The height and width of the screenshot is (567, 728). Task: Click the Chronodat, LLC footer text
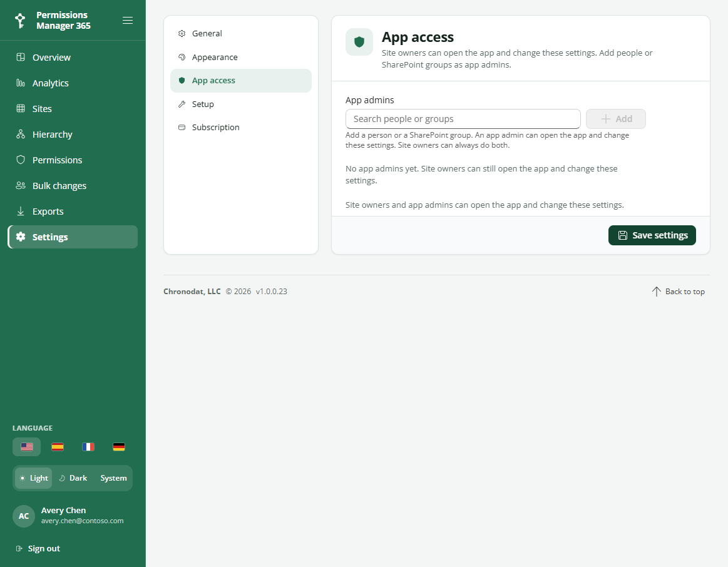[x=192, y=292]
